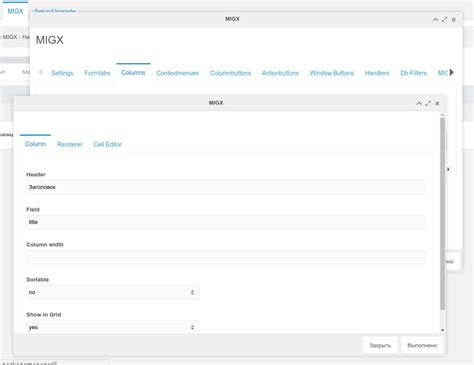Open the Show in Grid dropdown
474x365 pixels.
(x=113, y=327)
